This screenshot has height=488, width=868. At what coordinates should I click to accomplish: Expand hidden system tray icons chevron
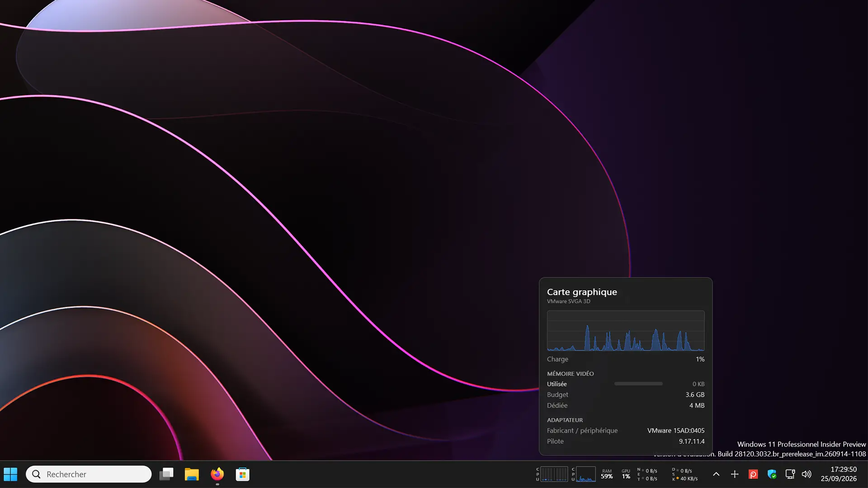(716, 474)
